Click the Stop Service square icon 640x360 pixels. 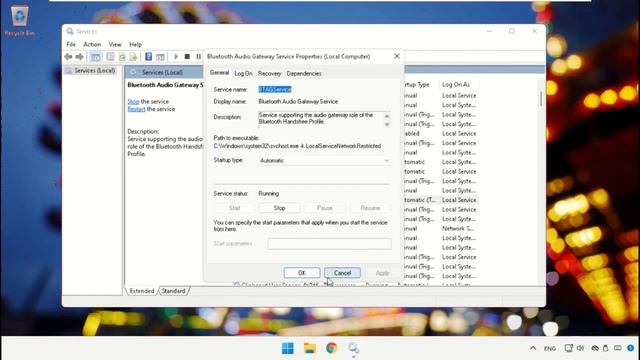click(187, 57)
